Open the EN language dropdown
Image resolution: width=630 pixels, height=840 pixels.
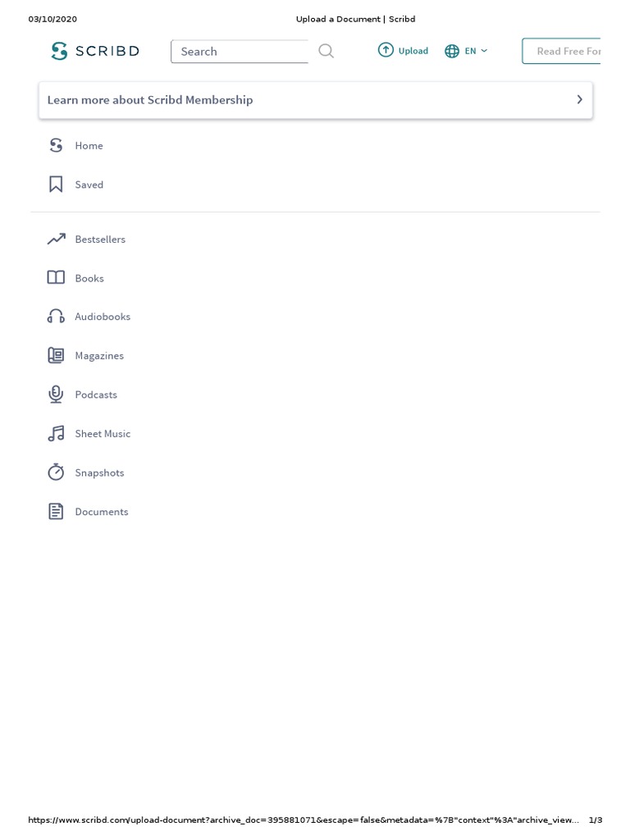tap(476, 51)
